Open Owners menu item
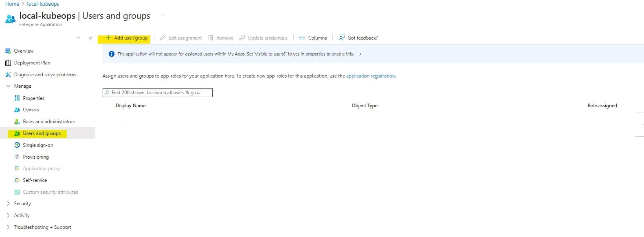 pos(31,110)
